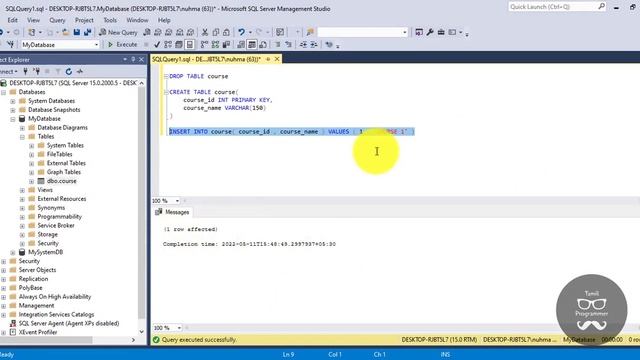Screen dimensions: 640x360
Task: Open editor zoom 100 % dropdown
Action: coord(177,201)
